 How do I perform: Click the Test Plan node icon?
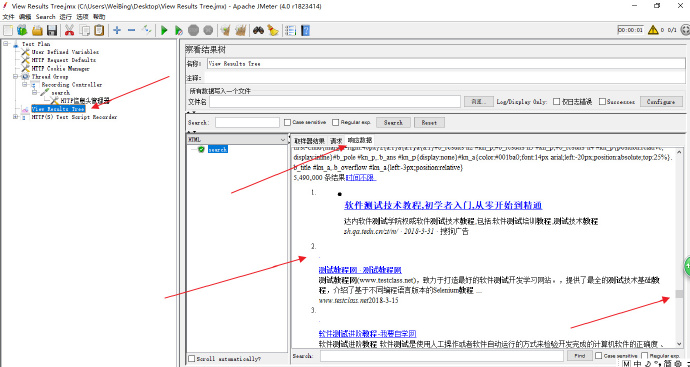click(x=16, y=44)
